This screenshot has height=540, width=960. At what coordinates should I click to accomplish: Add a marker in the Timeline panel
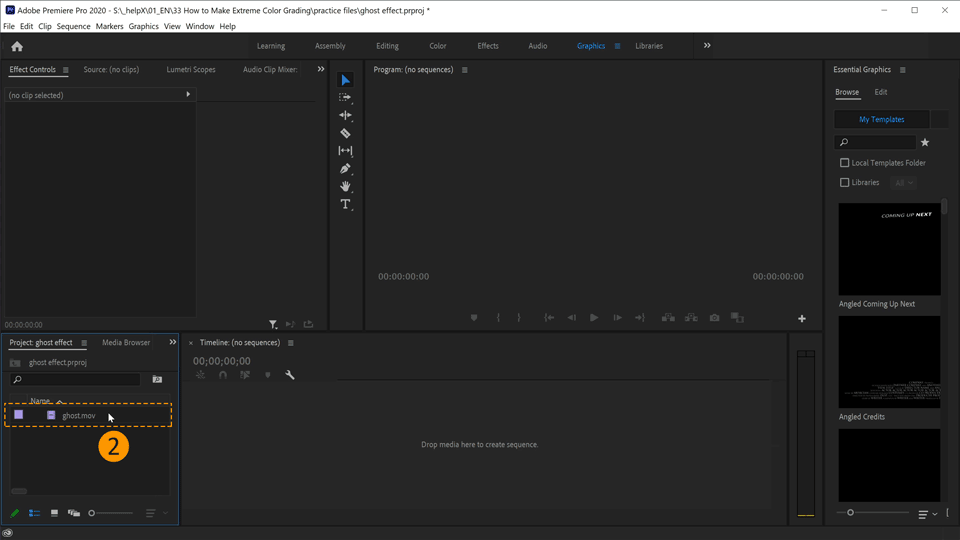pos(268,375)
